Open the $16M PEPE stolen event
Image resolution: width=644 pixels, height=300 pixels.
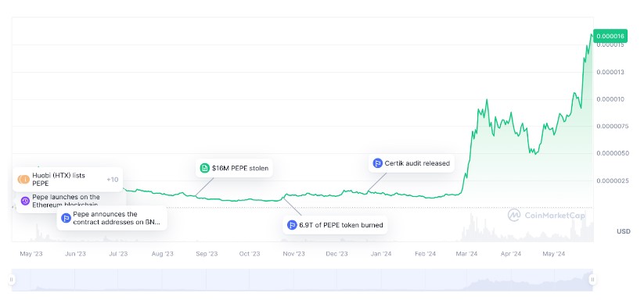click(x=234, y=168)
